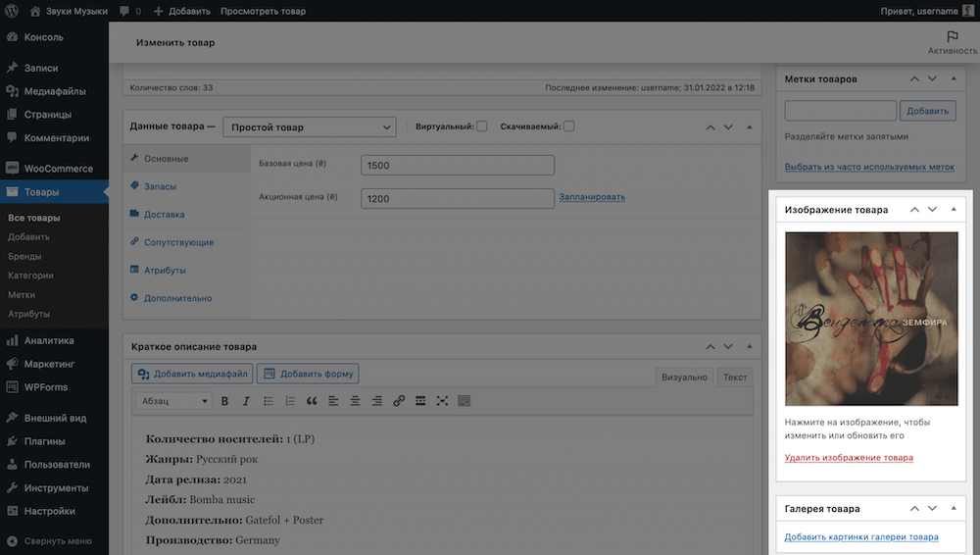Open comments bubble icon in admin bar
The image size is (980, 555).
coord(124,11)
